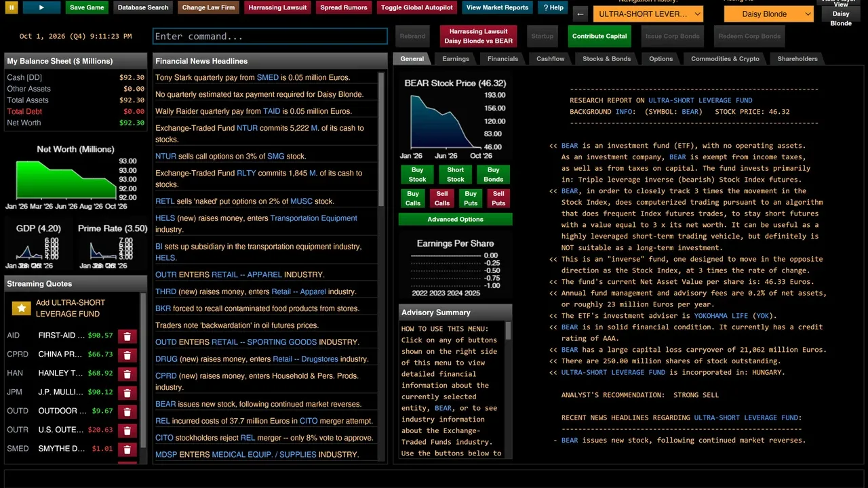Open Database Search
The image size is (868, 488).
click(x=142, y=7)
